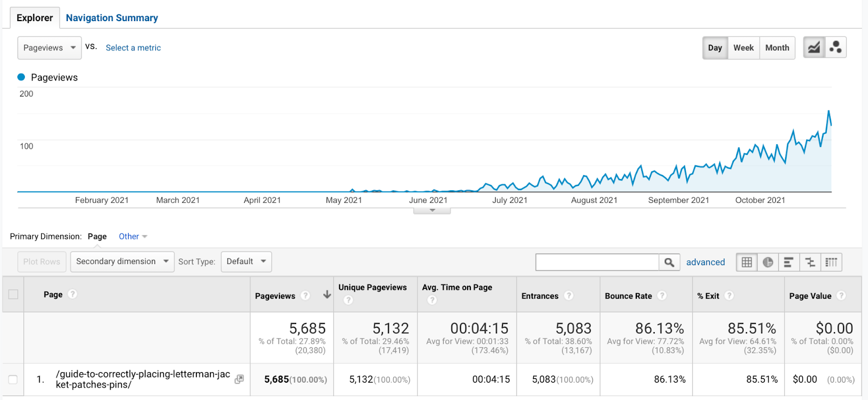Click the search magnifier icon
This screenshot has height=400, width=868.
[x=669, y=262]
